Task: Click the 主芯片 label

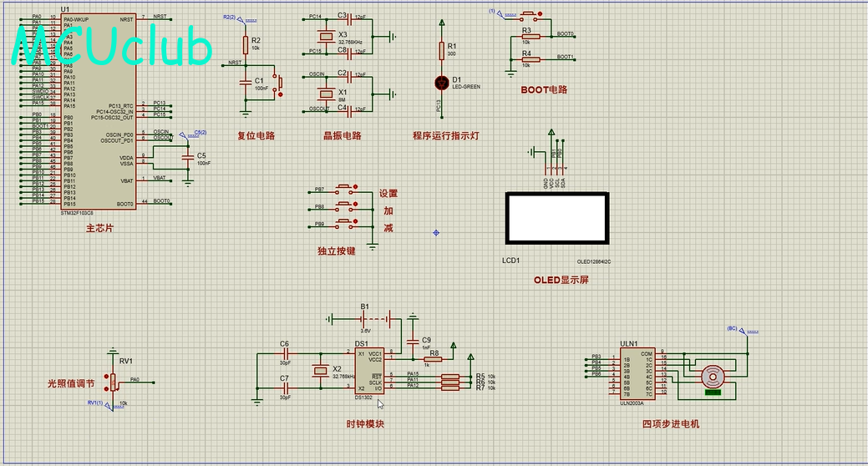Action: tap(99, 228)
